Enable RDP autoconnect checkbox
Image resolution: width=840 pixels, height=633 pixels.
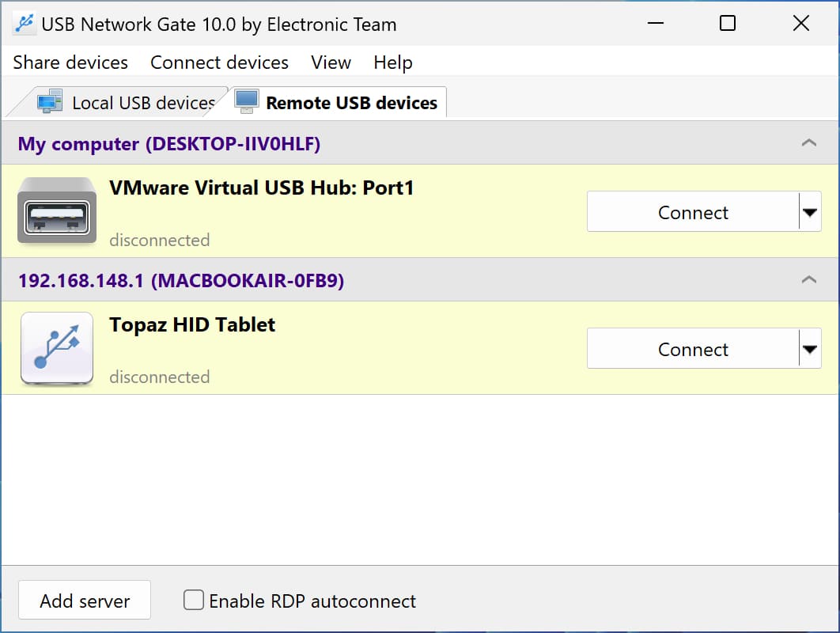coord(194,600)
